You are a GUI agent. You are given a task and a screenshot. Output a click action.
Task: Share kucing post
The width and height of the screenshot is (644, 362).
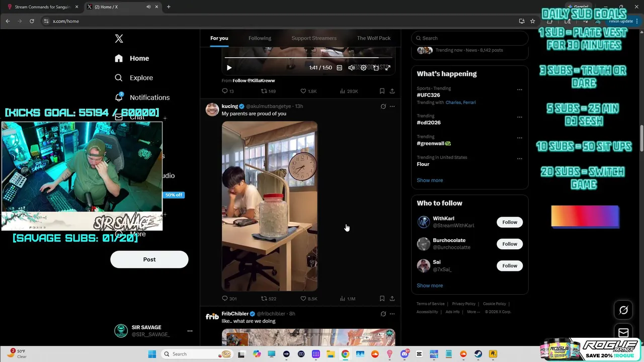pos(392,299)
